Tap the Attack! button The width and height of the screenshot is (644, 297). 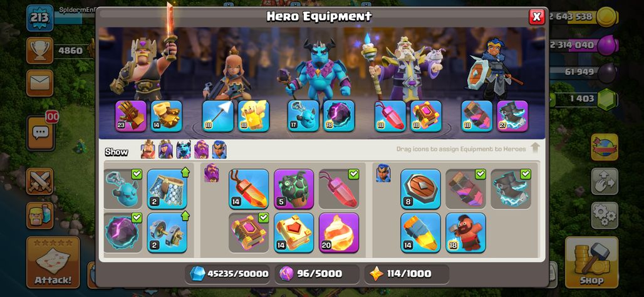point(53,262)
